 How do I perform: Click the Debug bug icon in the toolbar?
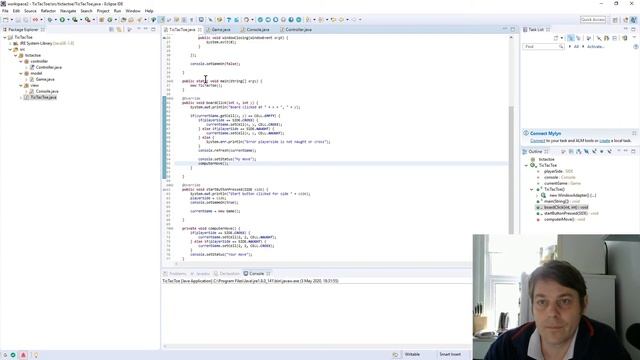pyautogui.click(x=50, y=20)
